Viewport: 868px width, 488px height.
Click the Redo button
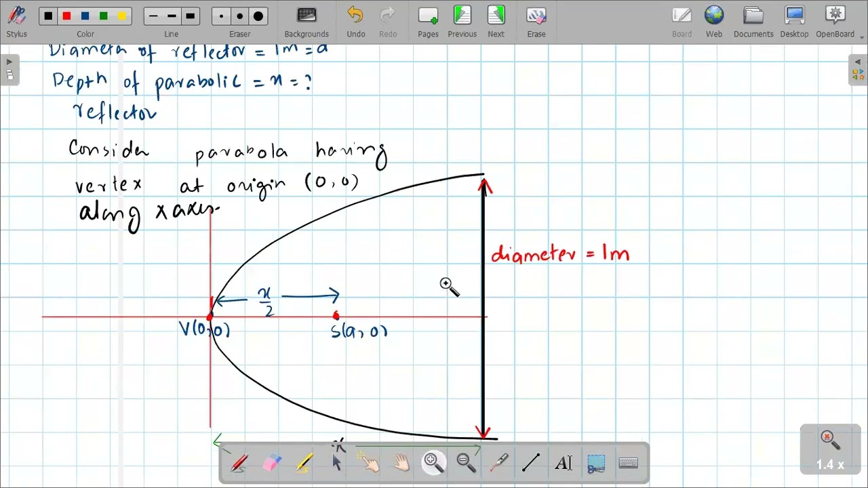point(388,22)
